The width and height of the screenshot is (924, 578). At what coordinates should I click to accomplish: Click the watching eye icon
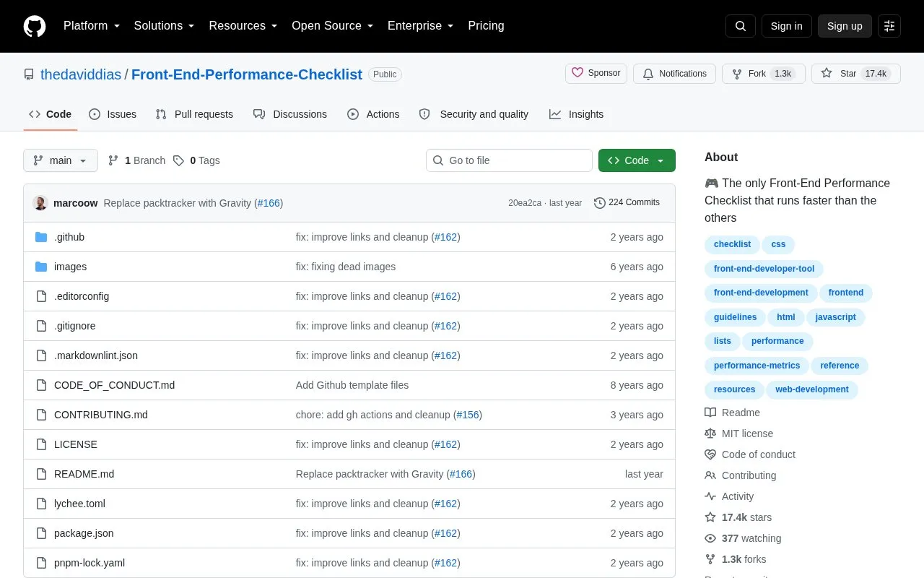[x=710, y=538]
